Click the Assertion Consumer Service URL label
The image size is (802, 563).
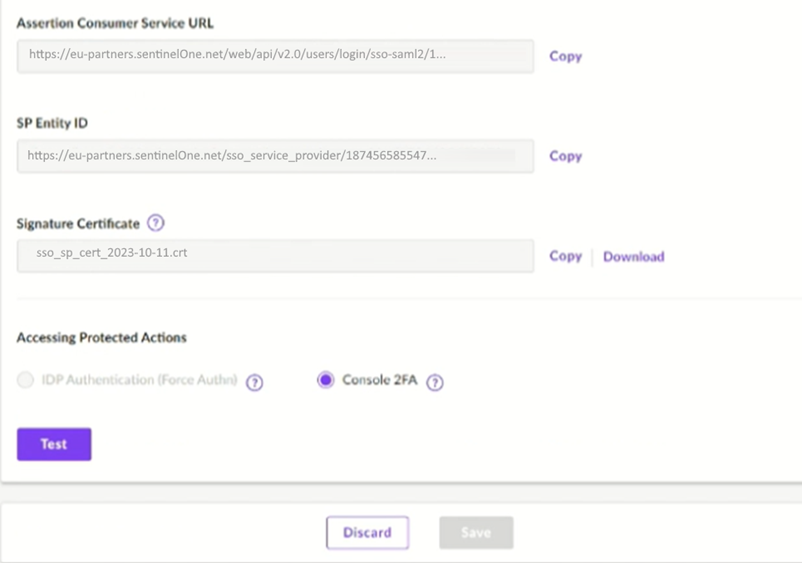pos(115,23)
